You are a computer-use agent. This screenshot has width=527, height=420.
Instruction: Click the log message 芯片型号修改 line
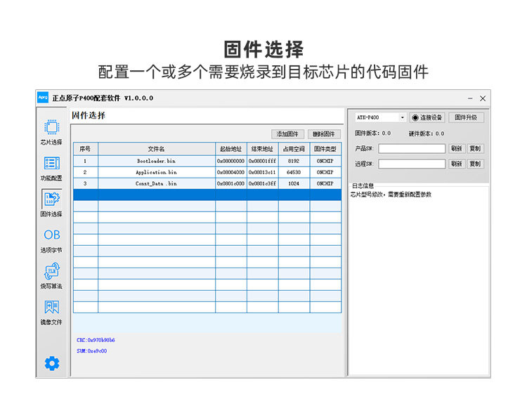pyautogui.click(x=391, y=195)
